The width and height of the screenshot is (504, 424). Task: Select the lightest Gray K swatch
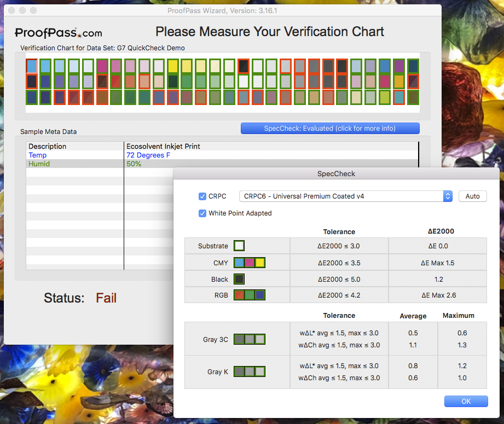point(260,371)
